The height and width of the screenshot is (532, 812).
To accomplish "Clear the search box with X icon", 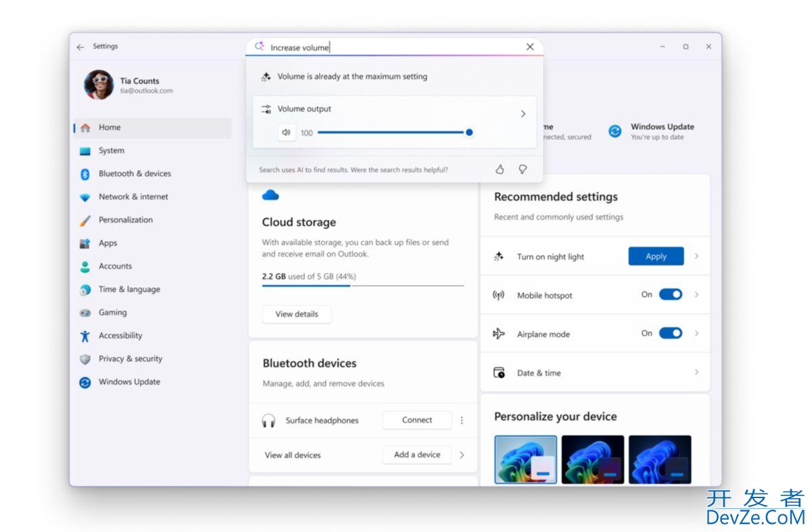I will (530, 47).
